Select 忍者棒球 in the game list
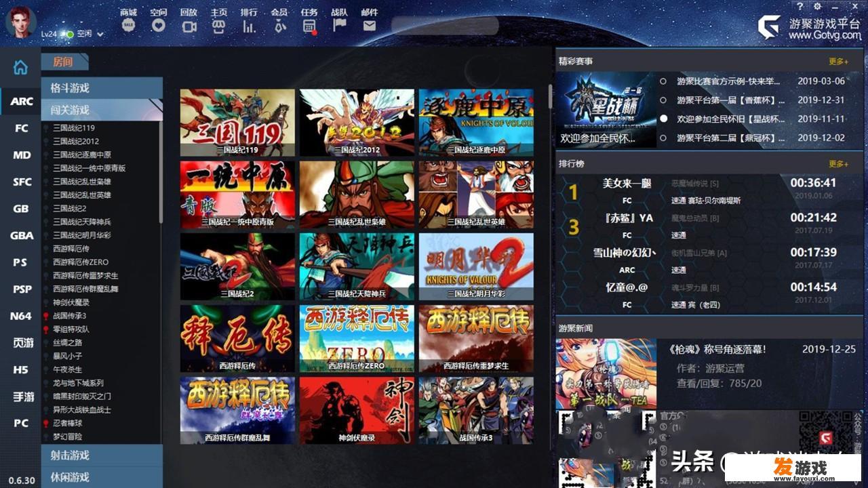The width and height of the screenshot is (868, 488). (x=67, y=423)
